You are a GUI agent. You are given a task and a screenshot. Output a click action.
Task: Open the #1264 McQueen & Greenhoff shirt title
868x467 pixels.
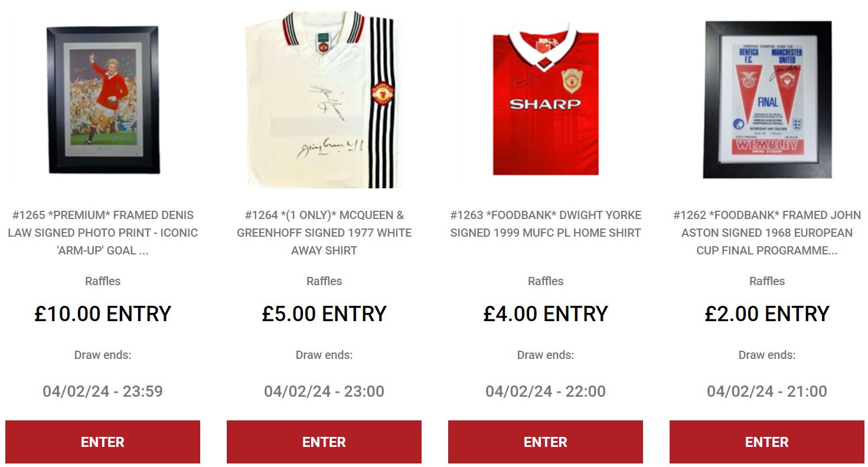coord(324,233)
